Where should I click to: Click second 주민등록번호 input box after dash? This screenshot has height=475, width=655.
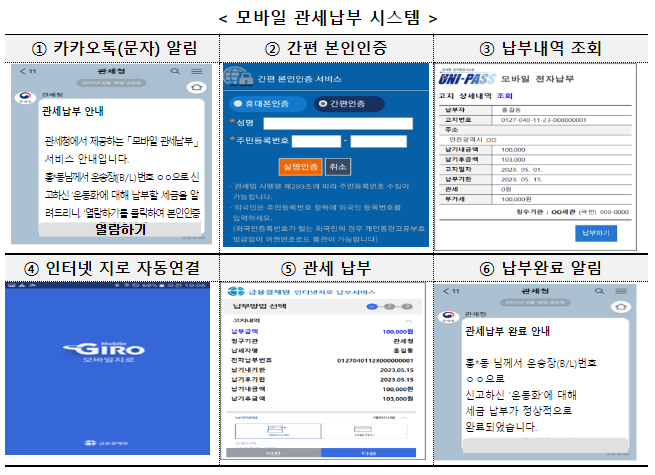(x=378, y=141)
